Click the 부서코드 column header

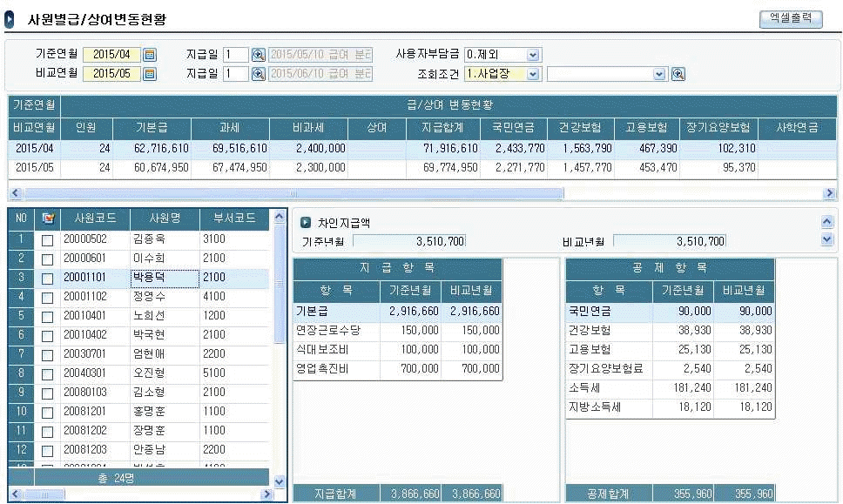(233, 218)
